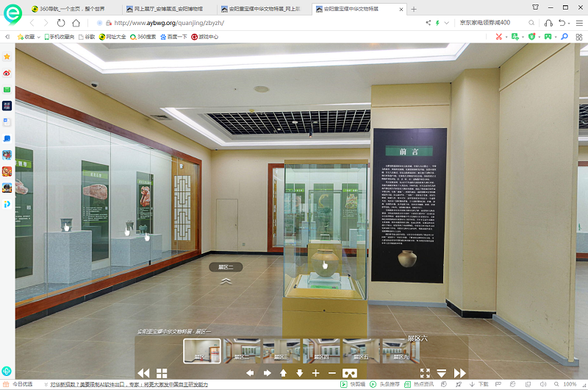Image resolution: width=588 pixels, height=390 pixels.
Task: Open the 游戏中心 bookmark
Action: (x=205, y=37)
